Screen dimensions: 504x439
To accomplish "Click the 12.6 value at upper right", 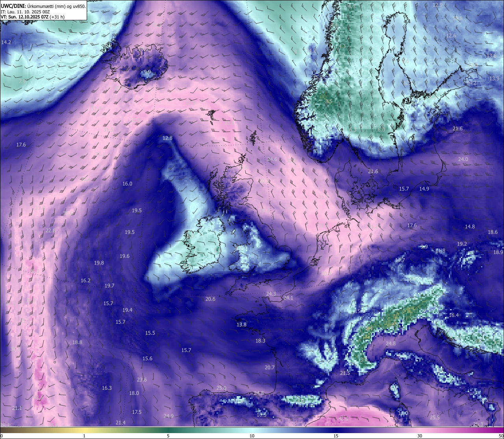I will coord(451,36).
